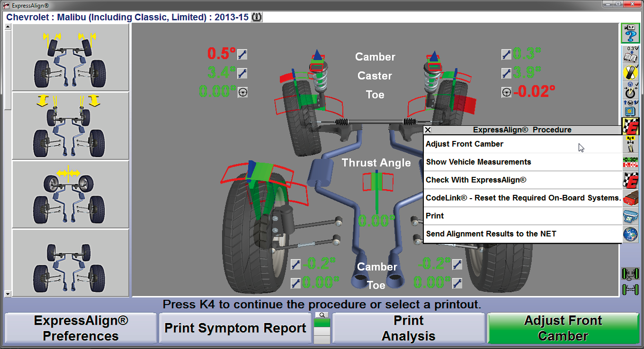Click the TPMS tire pressure icon after vehicle name
644x349 pixels.
pos(257,17)
